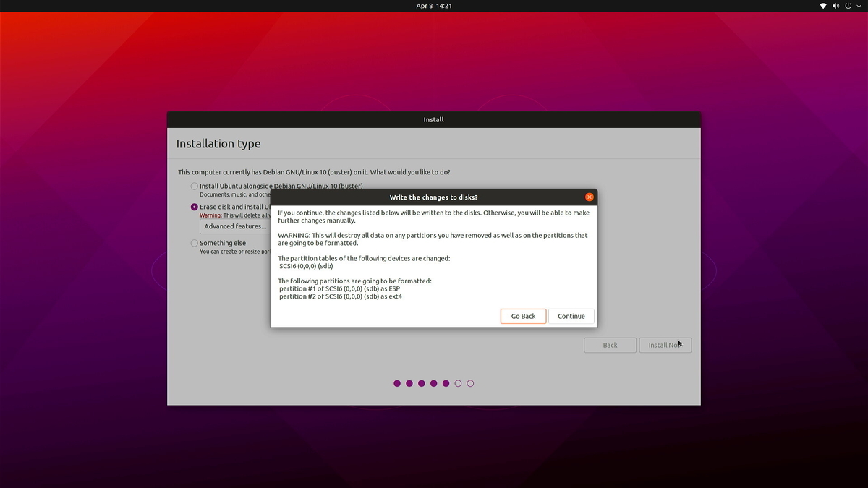This screenshot has height=488, width=868.
Task: Click the Go Back button in dialog
Action: pos(523,316)
